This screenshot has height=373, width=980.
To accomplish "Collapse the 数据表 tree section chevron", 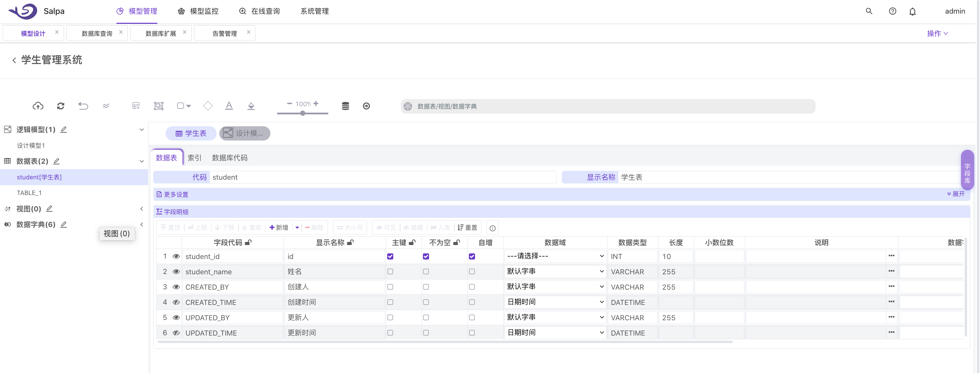I will [142, 161].
